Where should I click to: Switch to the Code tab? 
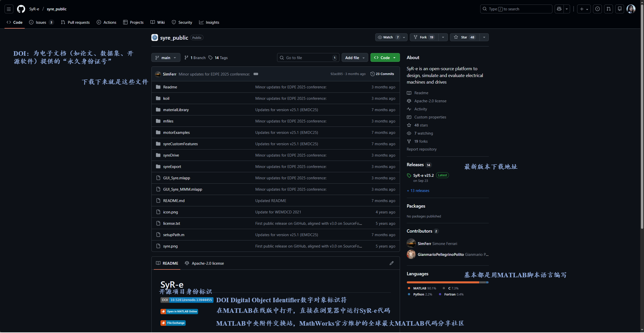pos(15,22)
